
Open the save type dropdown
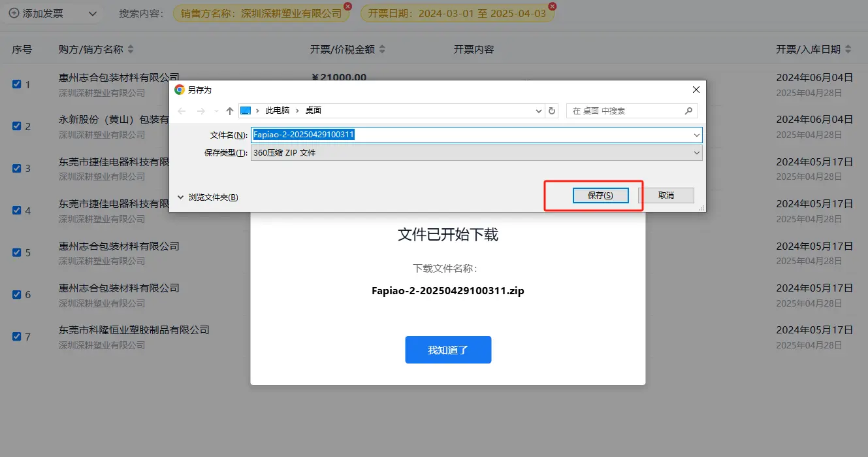[696, 153]
